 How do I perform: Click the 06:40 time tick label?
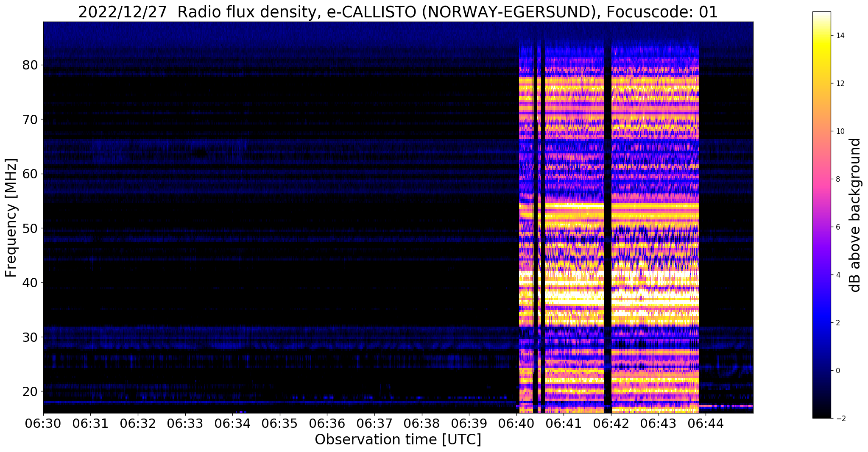coord(516,423)
